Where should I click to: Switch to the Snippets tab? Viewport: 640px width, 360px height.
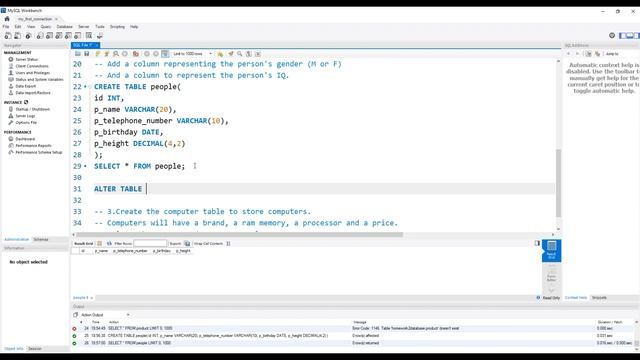(x=599, y=298)
